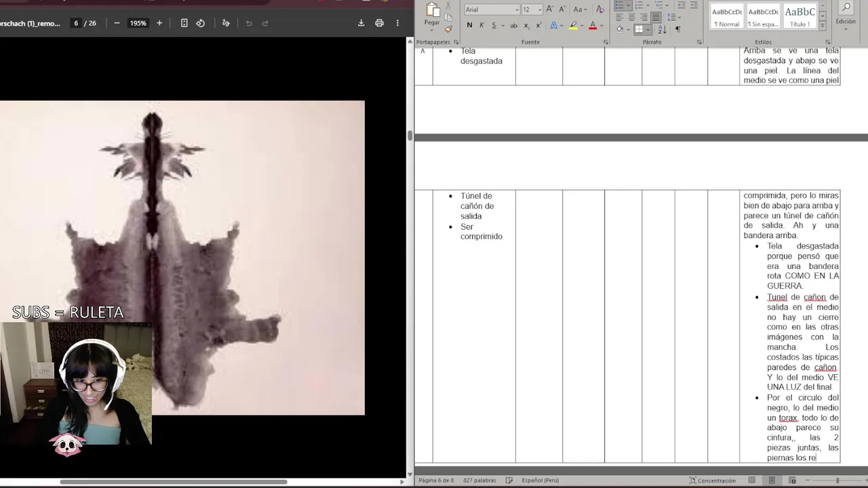Open the Change Case Aa dropdown
868x488 pixels.
point(580,9)
